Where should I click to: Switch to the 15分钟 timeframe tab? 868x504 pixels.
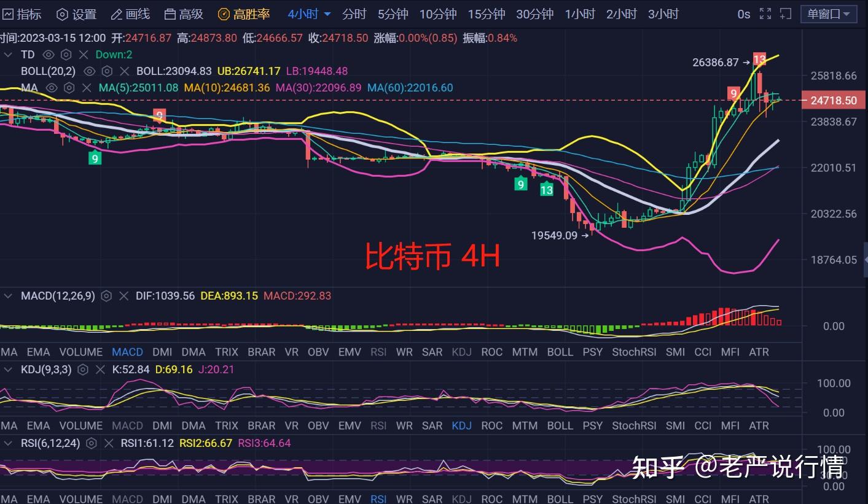pos(486,13)
